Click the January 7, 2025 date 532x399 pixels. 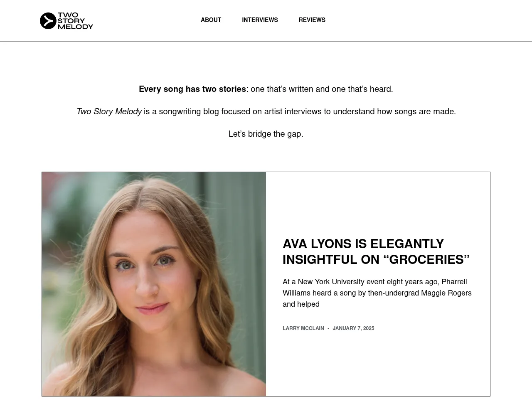353,328
